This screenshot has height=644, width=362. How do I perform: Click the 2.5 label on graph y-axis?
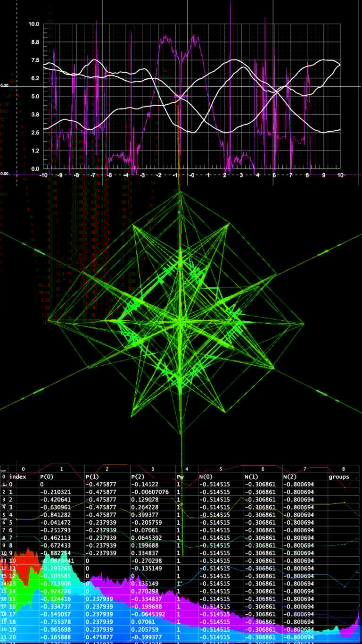(x=35, y=133)
